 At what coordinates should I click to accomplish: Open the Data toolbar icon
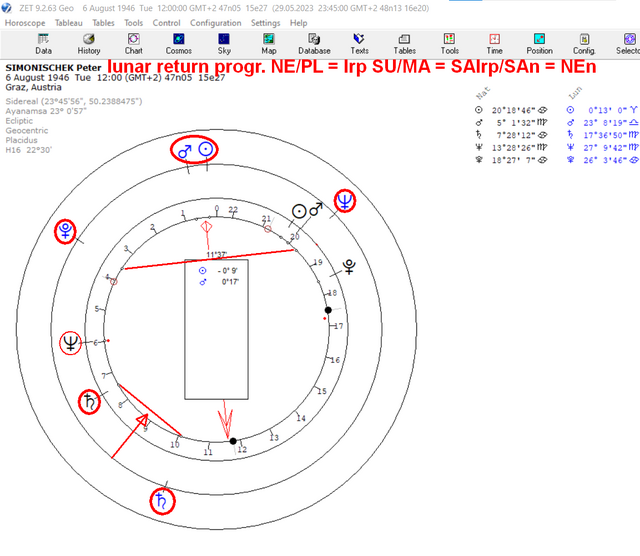click(43, 44)
